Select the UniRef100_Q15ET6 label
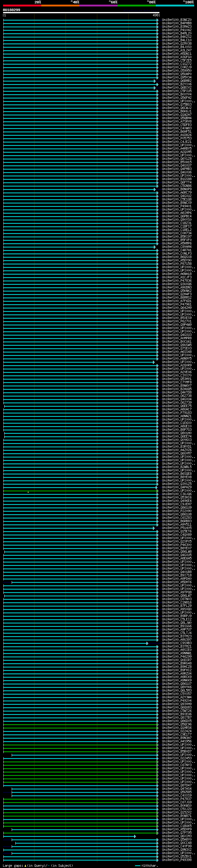 (x=176, y=531)
